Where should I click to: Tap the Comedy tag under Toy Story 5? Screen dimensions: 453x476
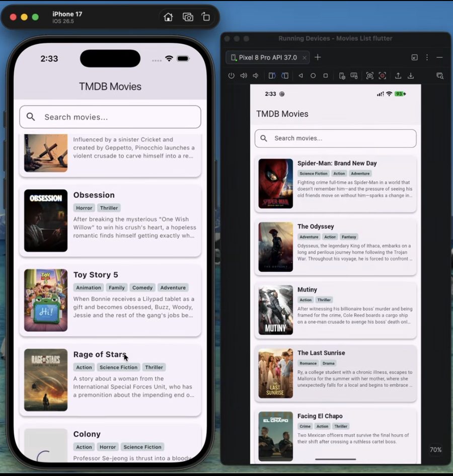(x=142, y=287)
